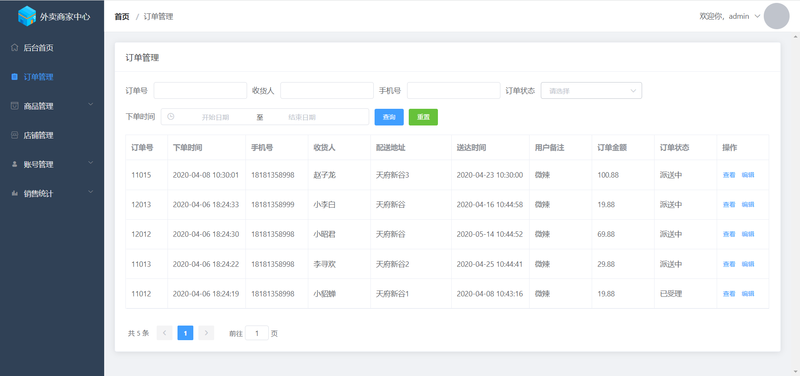The height and width of the screenshot is (376, 800).
Task: View order 11012 with 查看
Action: [729, 294]
